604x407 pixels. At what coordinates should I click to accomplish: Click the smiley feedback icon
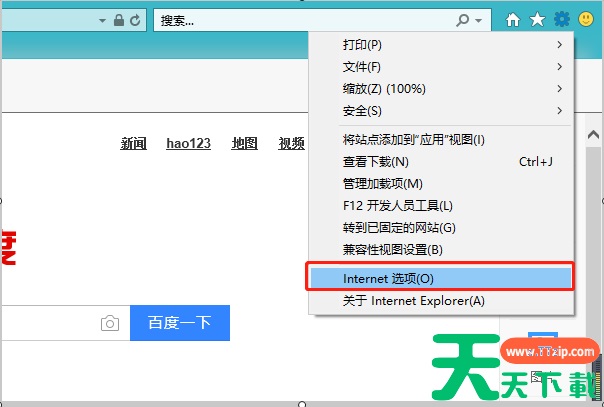586,19
